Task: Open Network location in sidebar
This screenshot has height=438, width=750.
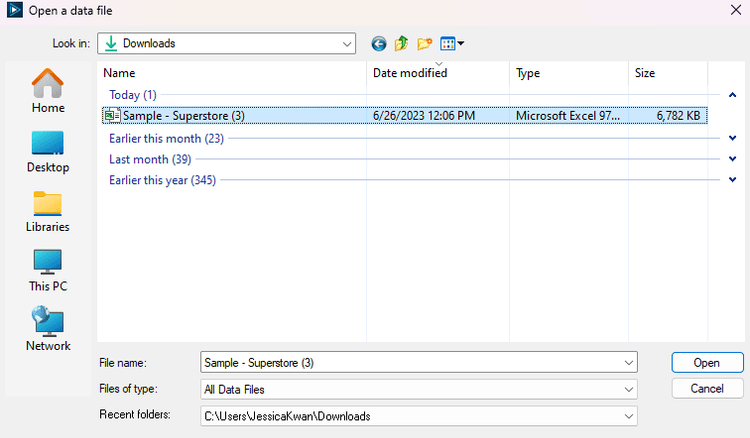Action: (48, 328)
